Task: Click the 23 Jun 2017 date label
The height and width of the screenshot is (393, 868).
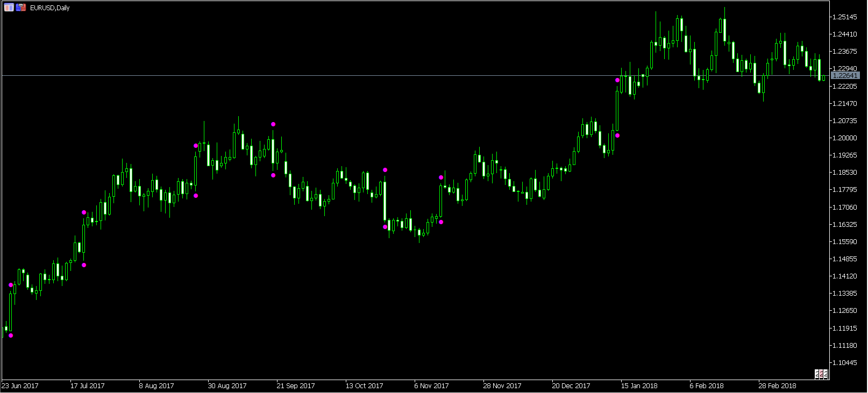Action: click(x=20, y=386)
